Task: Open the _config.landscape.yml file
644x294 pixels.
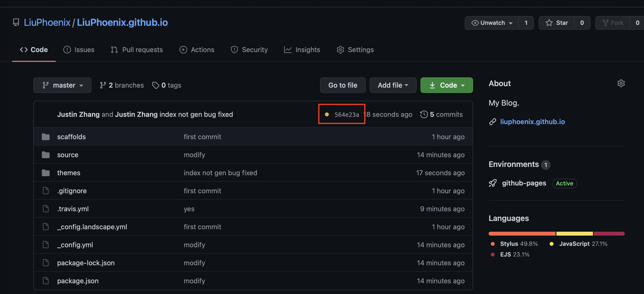Action: 92,227
